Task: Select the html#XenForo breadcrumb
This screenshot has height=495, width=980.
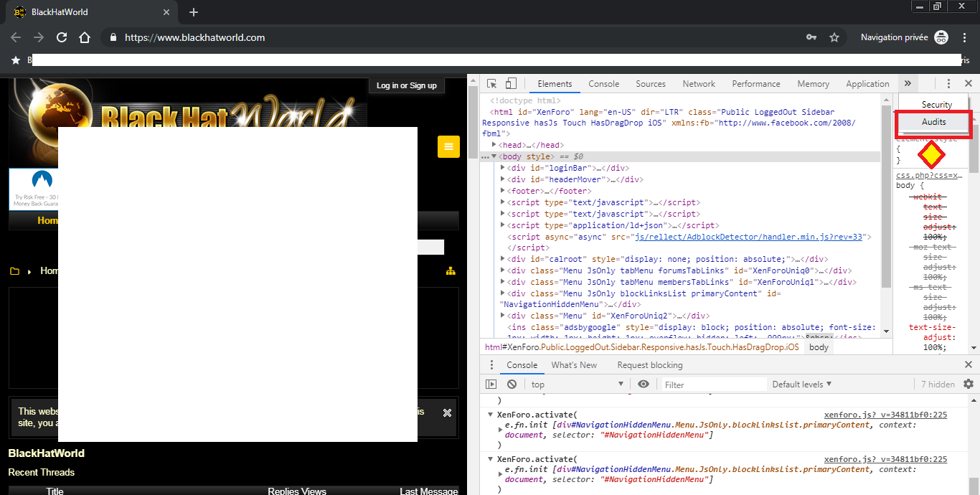Action: click(x=641, y=347)
